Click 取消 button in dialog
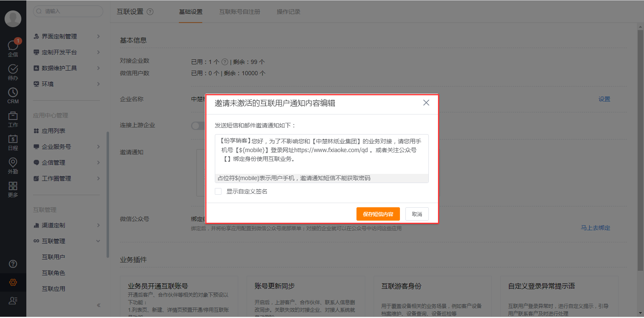This screenshot has height=318, width=644. (417, 214)
